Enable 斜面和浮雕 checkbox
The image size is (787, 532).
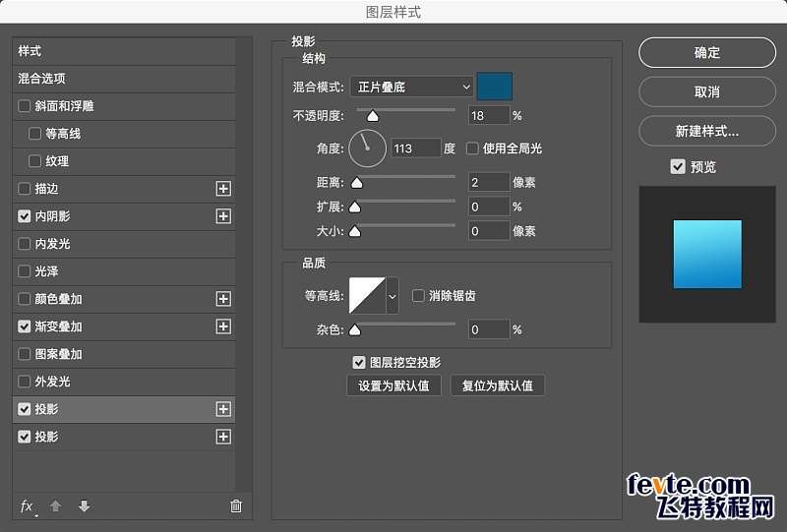point(24,106)
